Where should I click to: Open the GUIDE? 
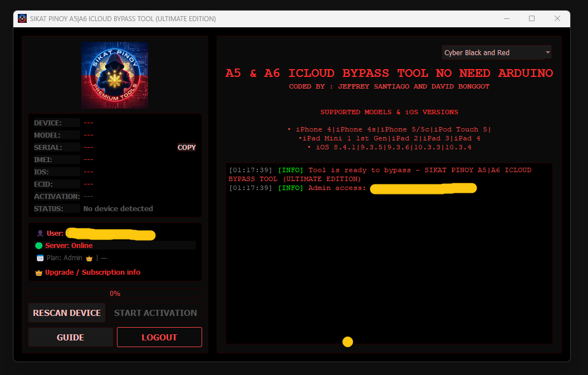pyautogui.click(x=71, y=337)
